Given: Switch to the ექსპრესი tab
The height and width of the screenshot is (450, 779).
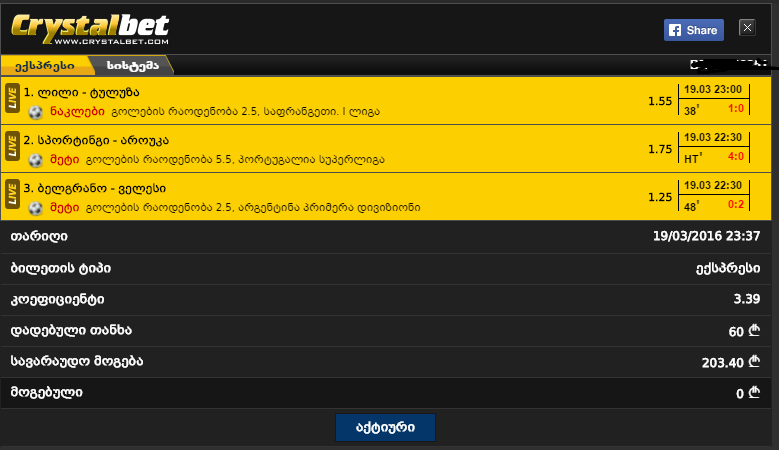Looking at the screenshot, I should [x=45, y=66].
